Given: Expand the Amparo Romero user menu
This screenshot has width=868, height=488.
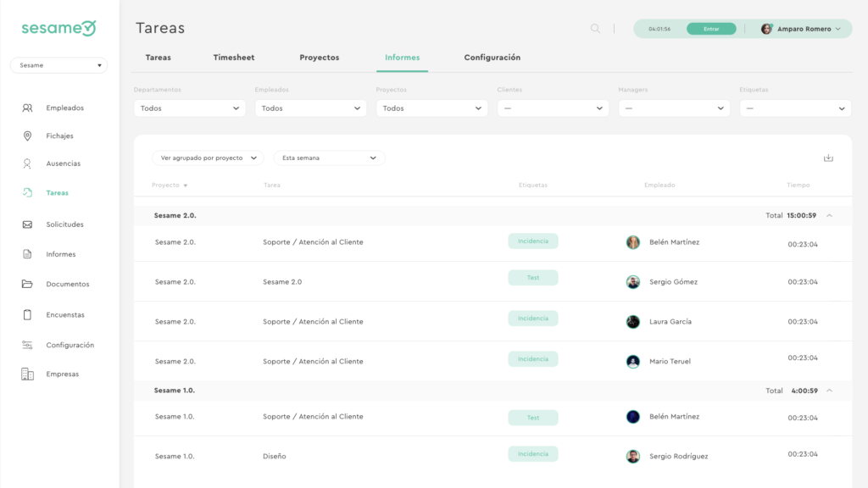Looking at the screenshot, I should (x=838, y=29).
